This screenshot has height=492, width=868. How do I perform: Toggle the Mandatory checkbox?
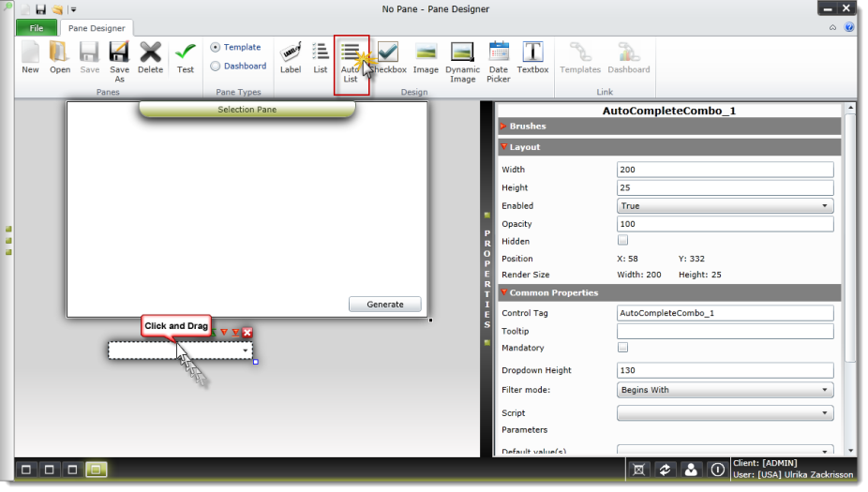[x=622, y=347]
